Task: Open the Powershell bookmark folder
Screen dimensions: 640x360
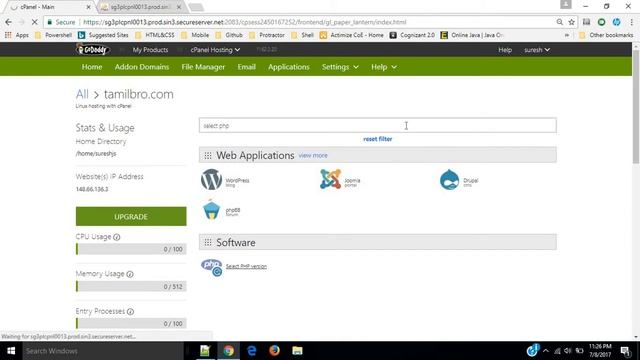Action: (53, 35)
